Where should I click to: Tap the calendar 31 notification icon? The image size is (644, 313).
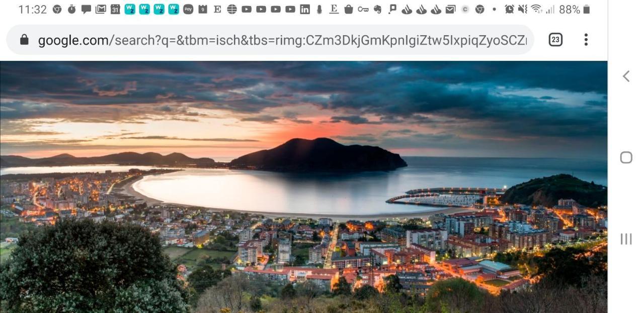pyautogui.click(x=115, y=10)
